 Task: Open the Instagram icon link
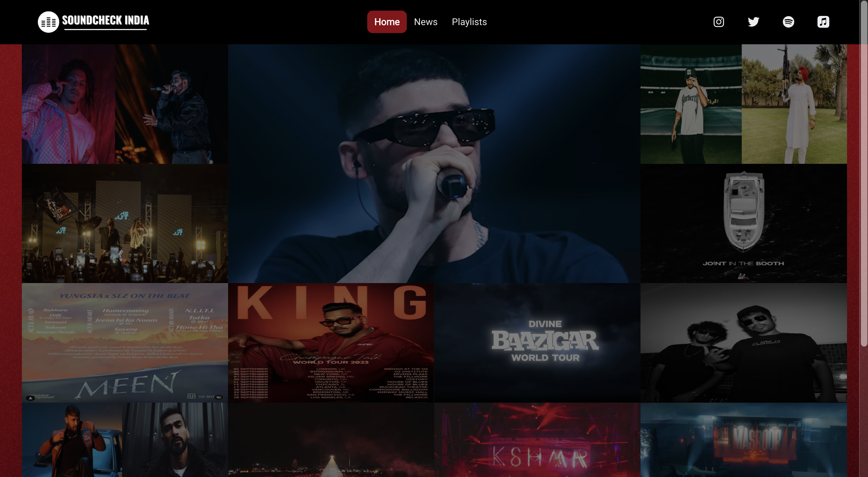719,22
